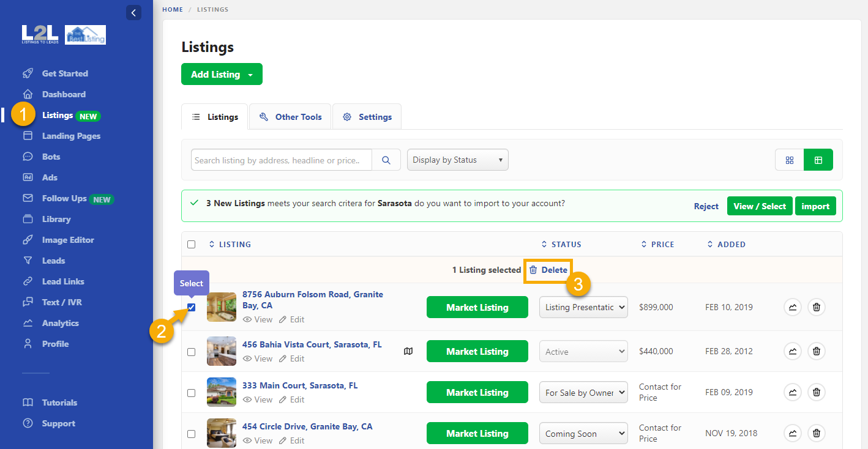This screenshot has height=449, width=868.
Task: Switch to grid view of listings
Action: (x=789, y=160)
